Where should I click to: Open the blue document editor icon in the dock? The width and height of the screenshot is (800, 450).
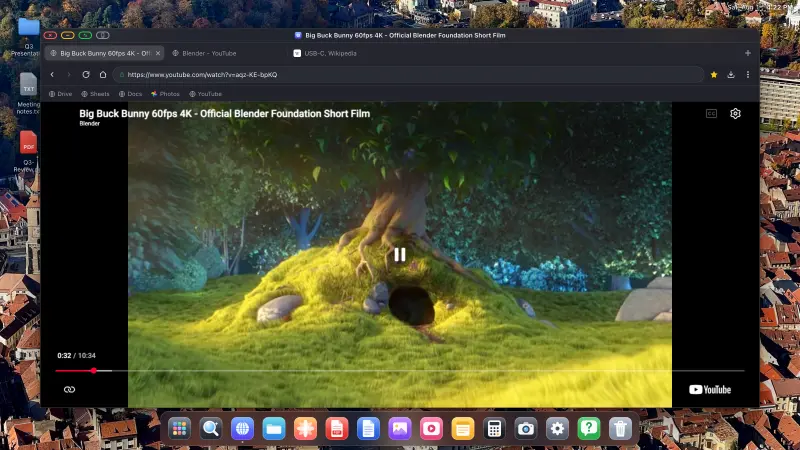pyautogui.click(x=368, y=429)
